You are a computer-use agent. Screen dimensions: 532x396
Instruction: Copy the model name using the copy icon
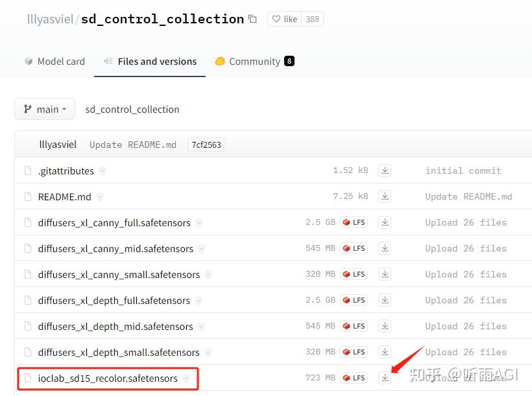point(252,19)
